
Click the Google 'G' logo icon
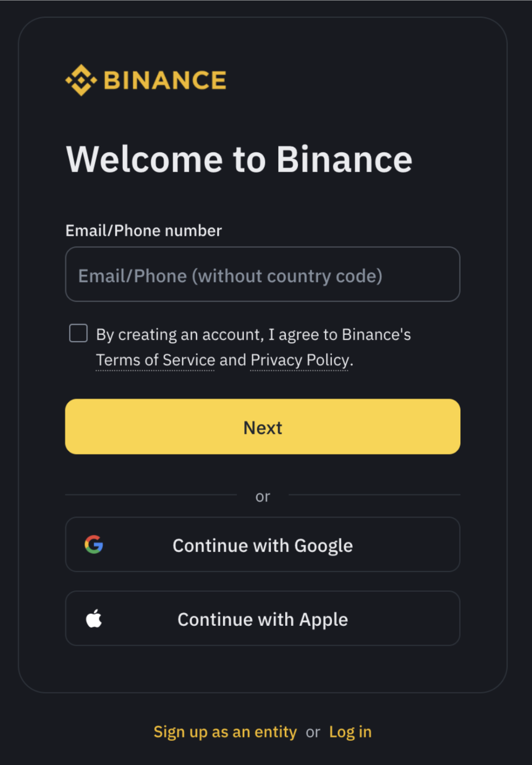click(x=94, y=545)
